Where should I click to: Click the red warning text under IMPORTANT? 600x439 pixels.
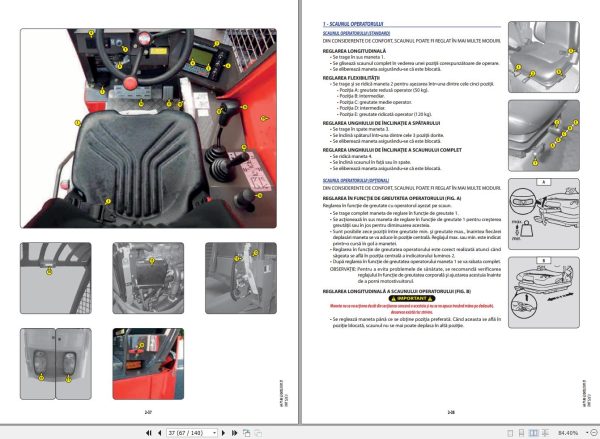pyautogui.click(x=412, y=309)
